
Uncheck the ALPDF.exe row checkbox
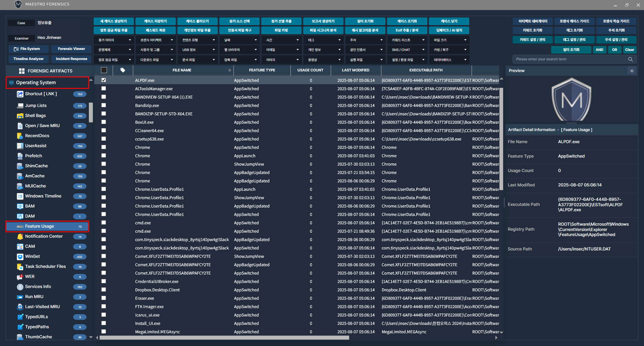pos(104,80)
